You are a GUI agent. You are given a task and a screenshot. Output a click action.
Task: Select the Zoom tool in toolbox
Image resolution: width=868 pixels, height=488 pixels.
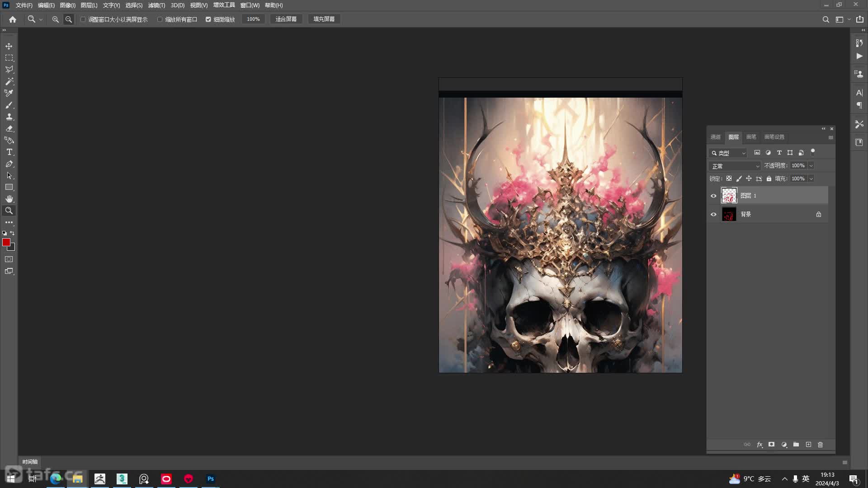9,211
